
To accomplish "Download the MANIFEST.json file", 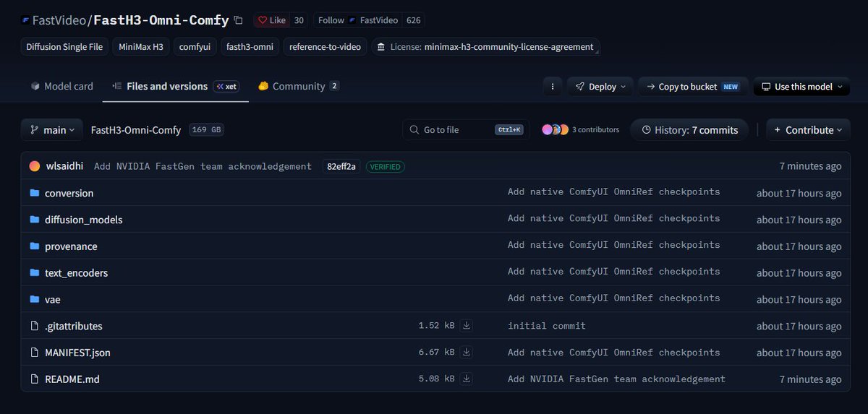I will (467, 353).
